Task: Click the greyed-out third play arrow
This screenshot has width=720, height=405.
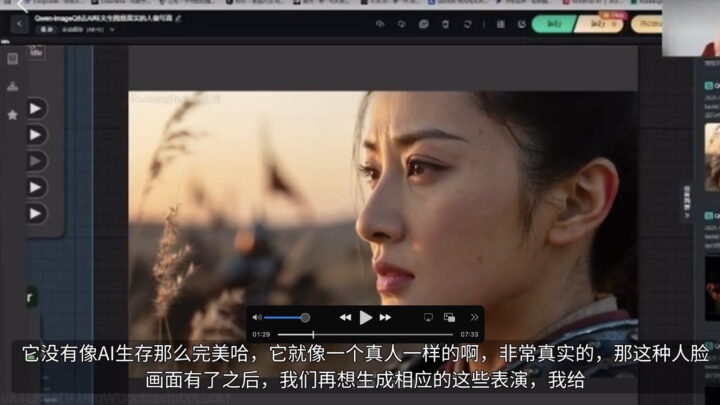Action: click(36, 160)
